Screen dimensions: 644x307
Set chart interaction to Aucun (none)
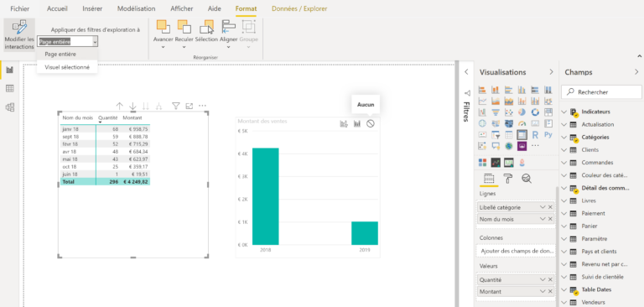pos(371,123)
